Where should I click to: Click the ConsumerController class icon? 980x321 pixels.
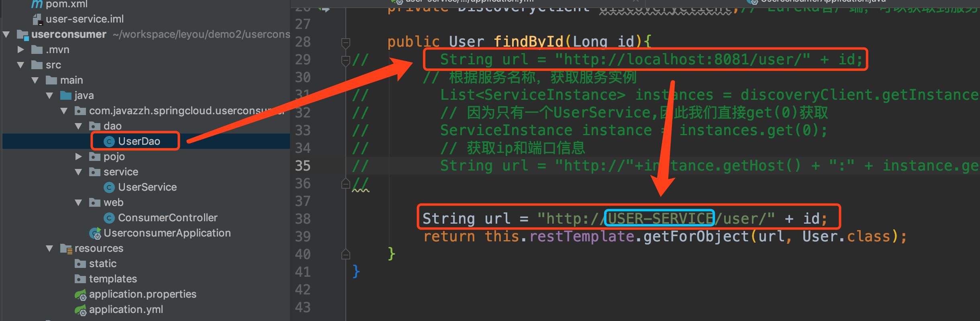pyautogui.click(x=109, y=218)
